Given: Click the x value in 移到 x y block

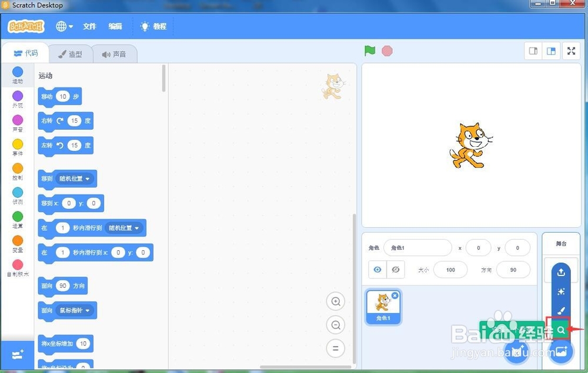Looking at the screenshot, I should [69, 203].
